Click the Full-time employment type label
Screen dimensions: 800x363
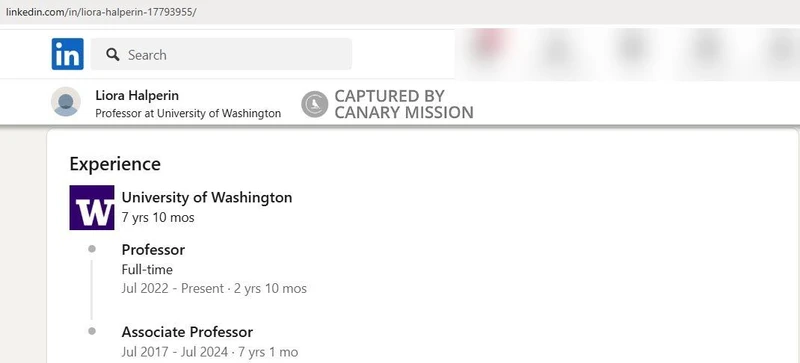point(147,270)
